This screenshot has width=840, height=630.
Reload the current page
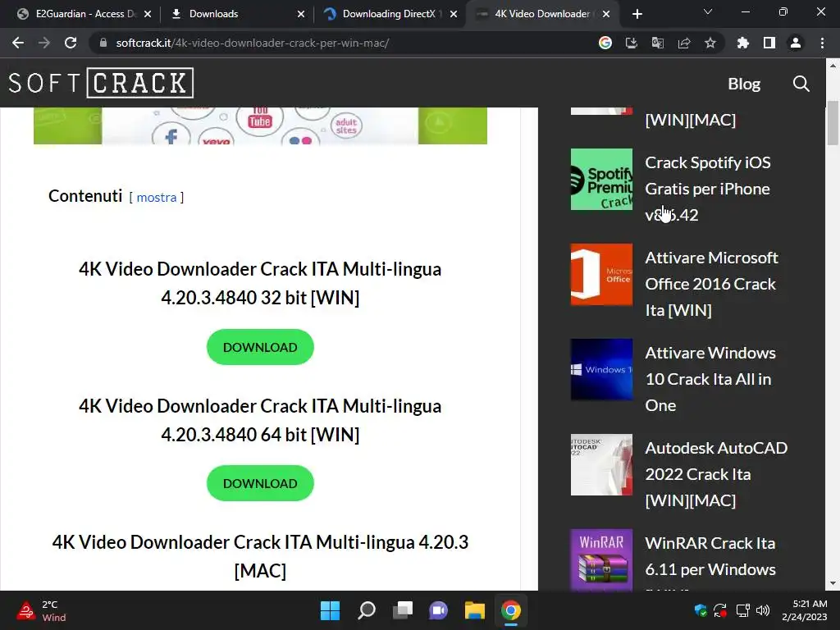71,43
